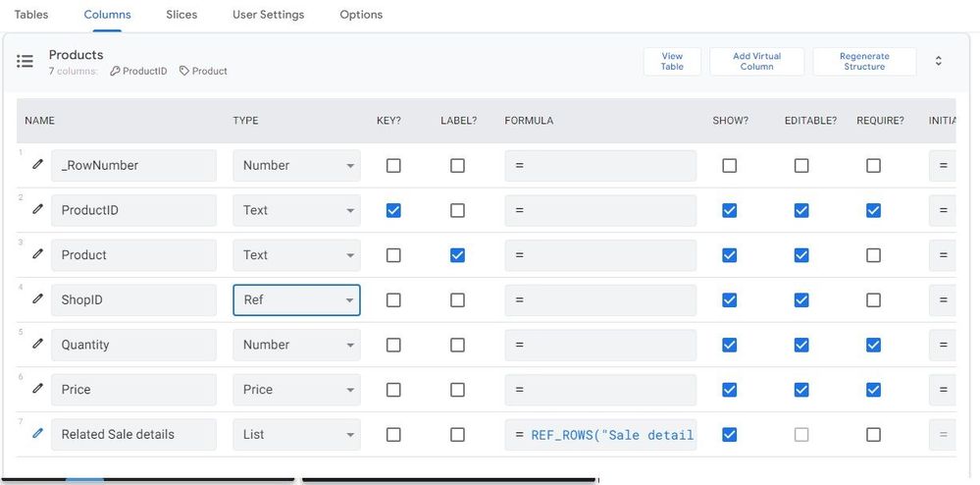Open the List type dropdown for Related Sale details
Image resolution: width=980 pixels, height=485 pixels.
coord(297,434)
